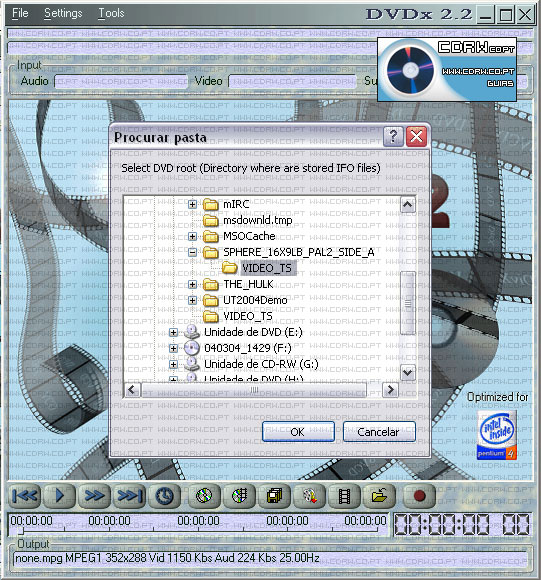541x580 pixels.
Task: Click the horizontal scrollbar thumb in the tree
Action: pyautogui.click(x=254, y=390)
